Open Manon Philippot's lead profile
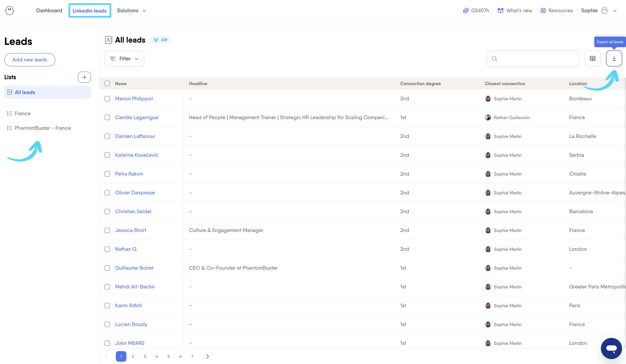Image resolution: width=626 pixels, height=364 pixels. pyautogui.click(x=134, y=99)
